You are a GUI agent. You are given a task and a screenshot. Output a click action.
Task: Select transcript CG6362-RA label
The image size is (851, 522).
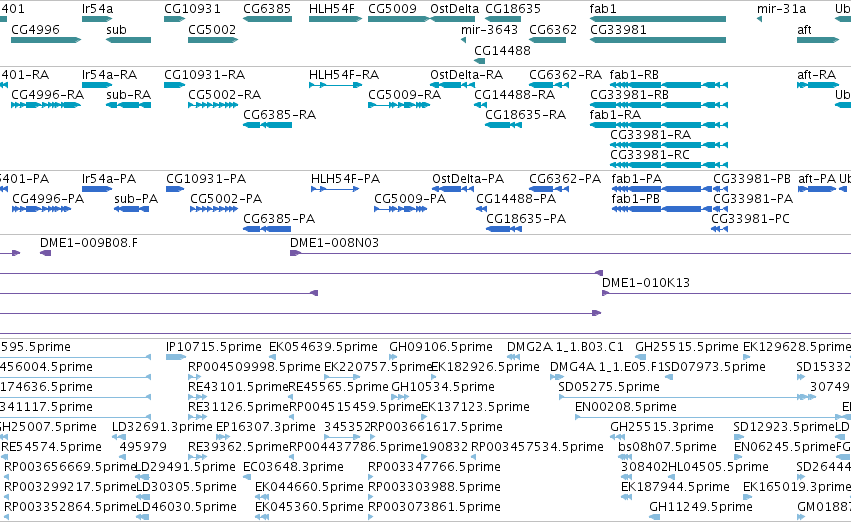click(x=566, y=74)
